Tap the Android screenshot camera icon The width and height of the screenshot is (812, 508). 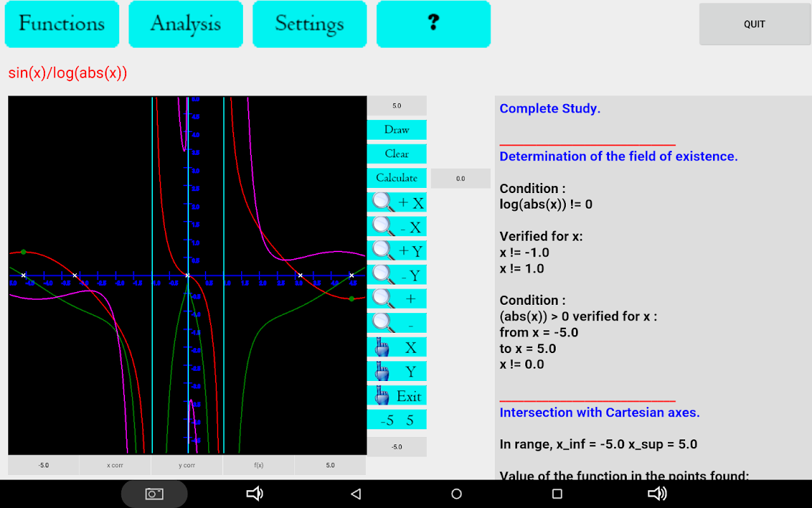(154, 493)
